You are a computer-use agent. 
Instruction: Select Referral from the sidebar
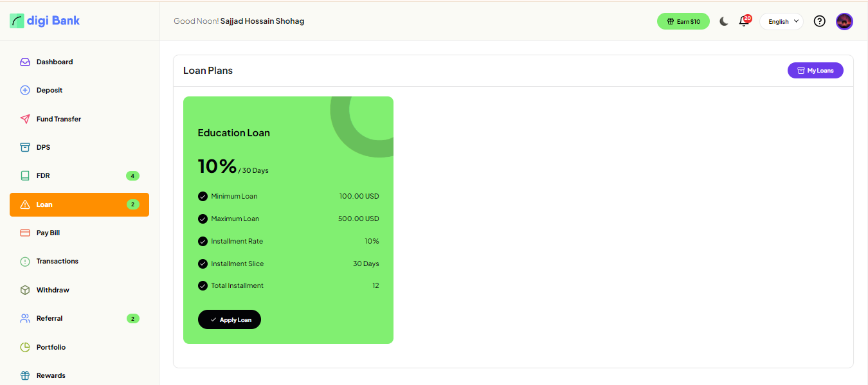pos(50,318)
